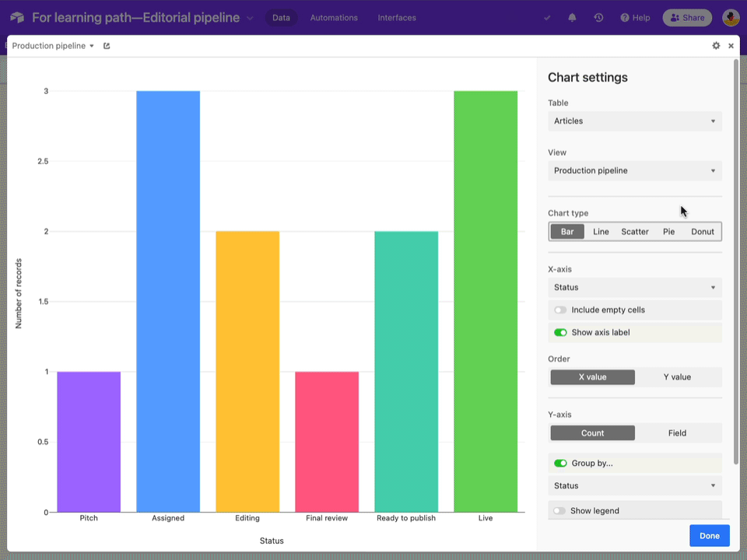
Task: Click the share/export icon beside Production pipeline
Action: pos(106,46)
